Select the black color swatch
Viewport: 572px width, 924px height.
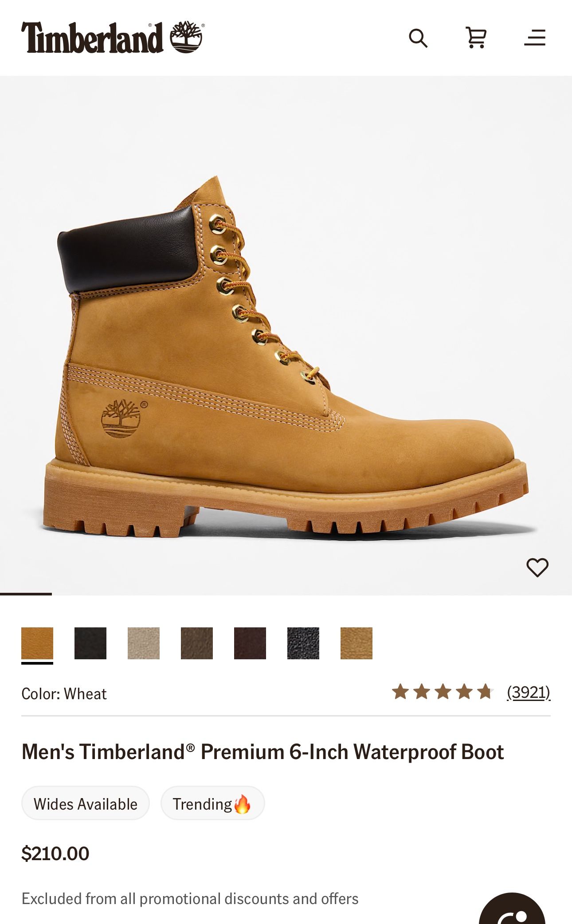coord(90,643)
